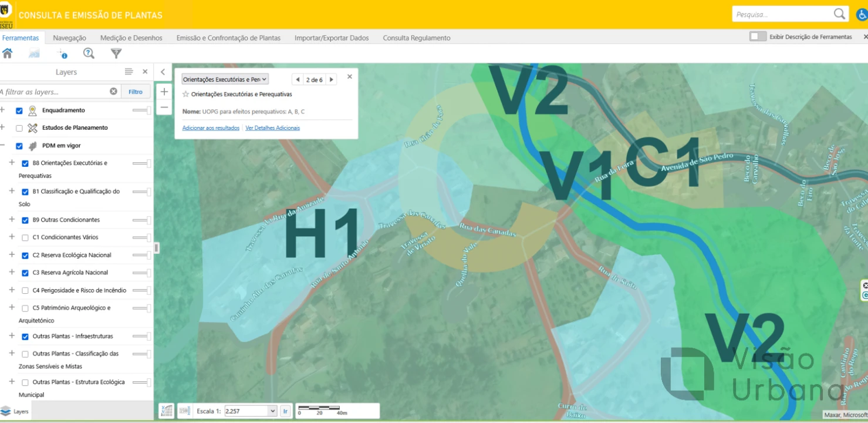The image size is (868, 423).
Task: Click the Filtro button
Action: coord(136,92)
